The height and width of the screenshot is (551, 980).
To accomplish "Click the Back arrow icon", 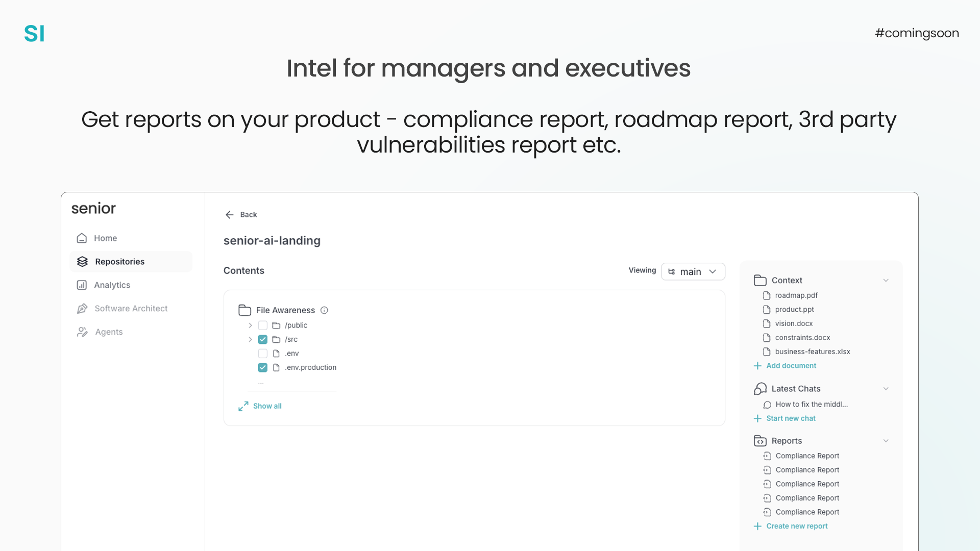I will 230,215.
